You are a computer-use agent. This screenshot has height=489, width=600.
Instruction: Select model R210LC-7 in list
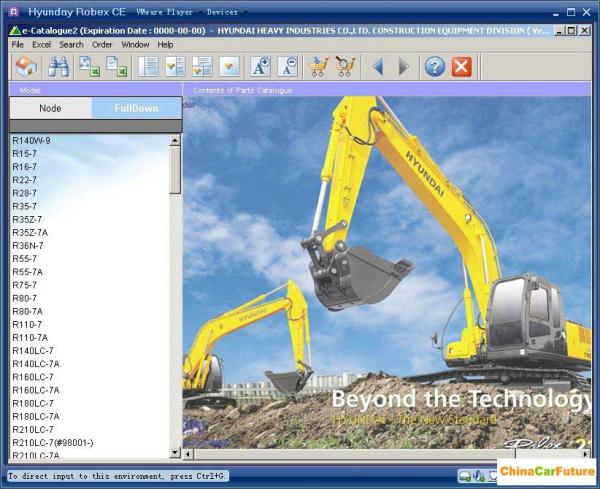click(x=33, y=429)
